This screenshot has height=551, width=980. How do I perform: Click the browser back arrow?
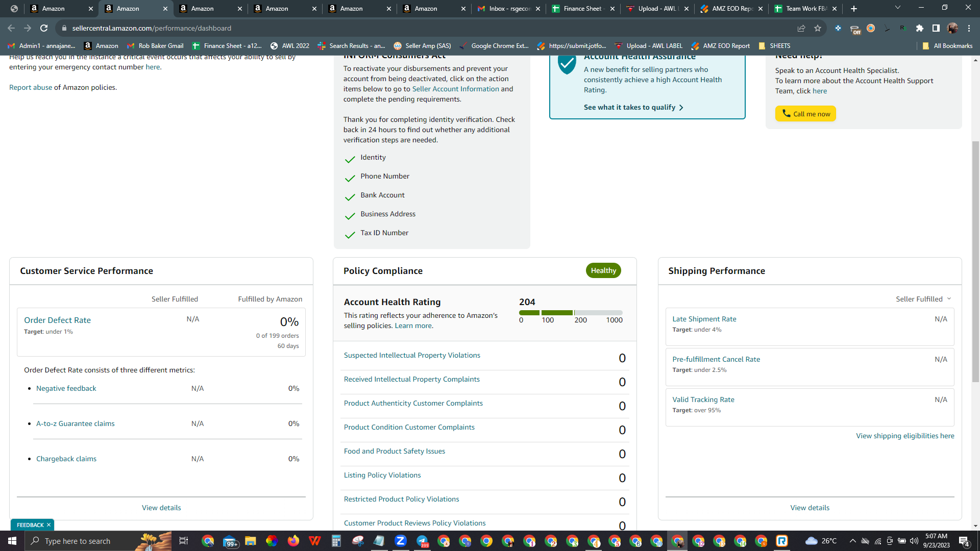pos(11,28)
